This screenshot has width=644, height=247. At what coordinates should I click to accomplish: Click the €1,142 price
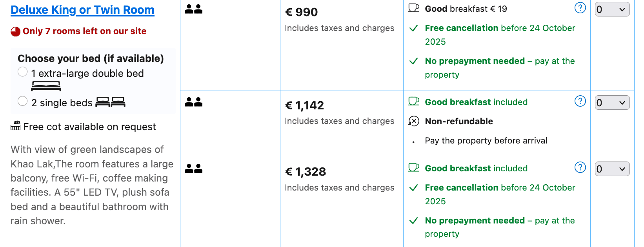tap(304, 105)
